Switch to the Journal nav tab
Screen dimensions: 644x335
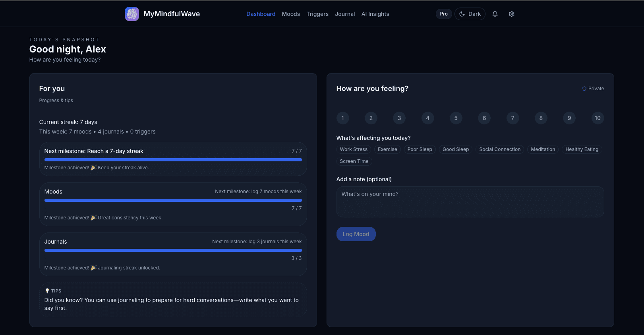[345, 14]
